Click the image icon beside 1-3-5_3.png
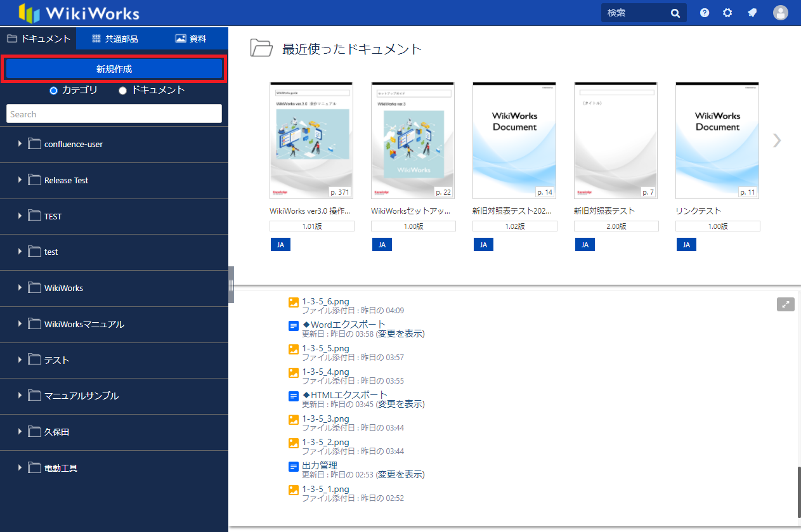Image resolution: width=801 pixels, height=532 pixels. [294, 420]
